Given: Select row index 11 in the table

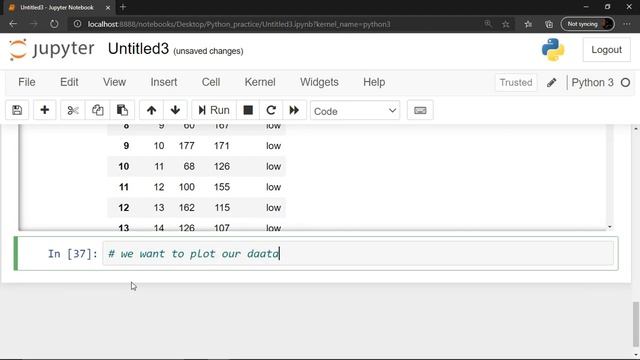Looking at the screenshot, I should point(124,187).
